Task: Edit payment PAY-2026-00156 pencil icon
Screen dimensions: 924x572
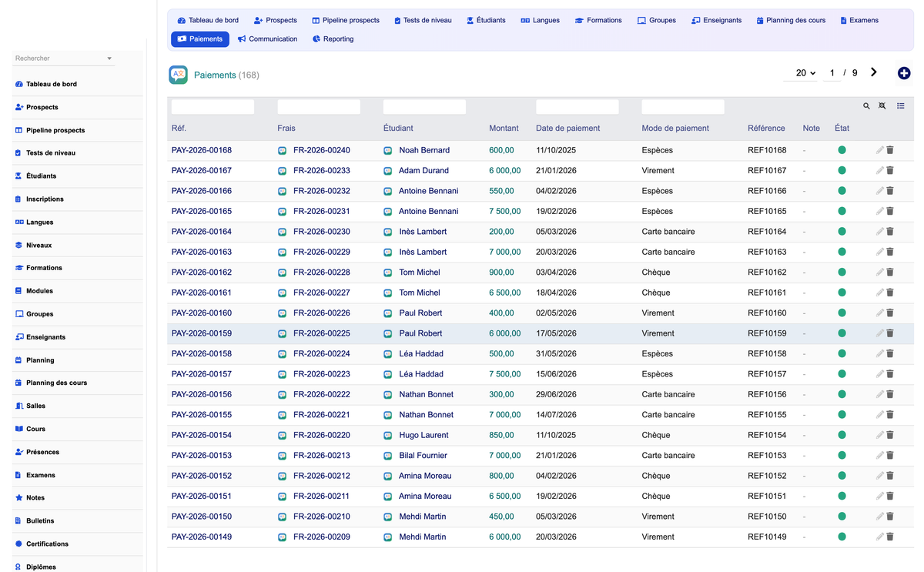Action: [x=880, y=394]
